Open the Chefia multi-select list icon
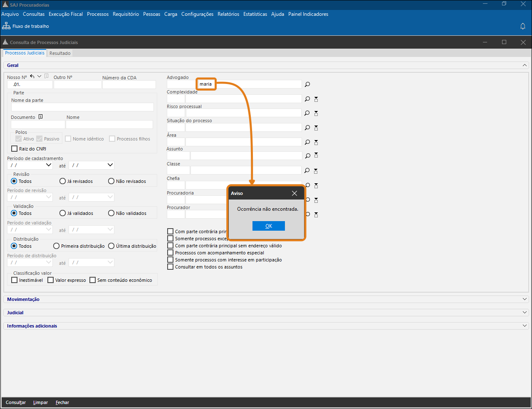Image resolution: width=532 pixels, height=409 pixels. tap(316, 185)
